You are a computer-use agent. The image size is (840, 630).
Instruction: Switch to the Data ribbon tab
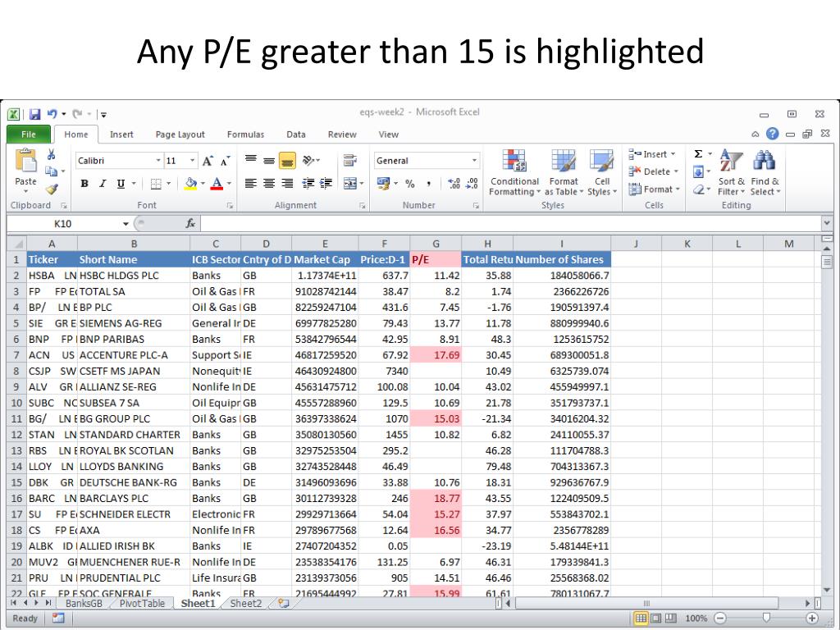pos(295,135)
